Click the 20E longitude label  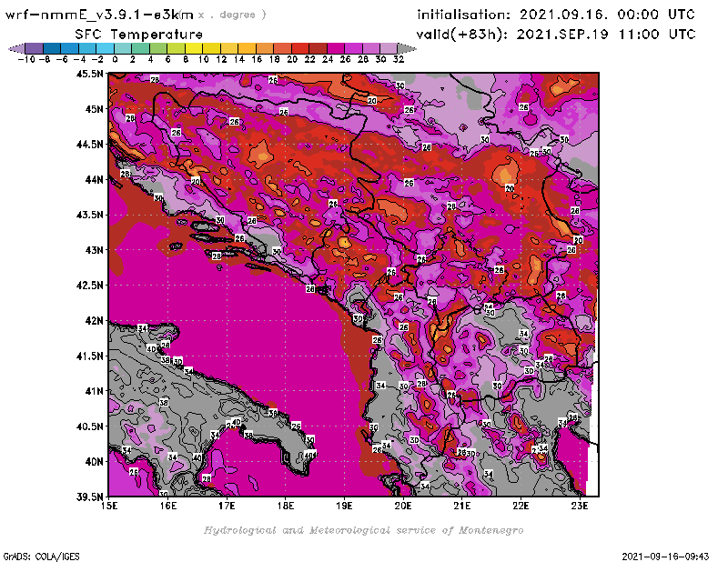403,506
